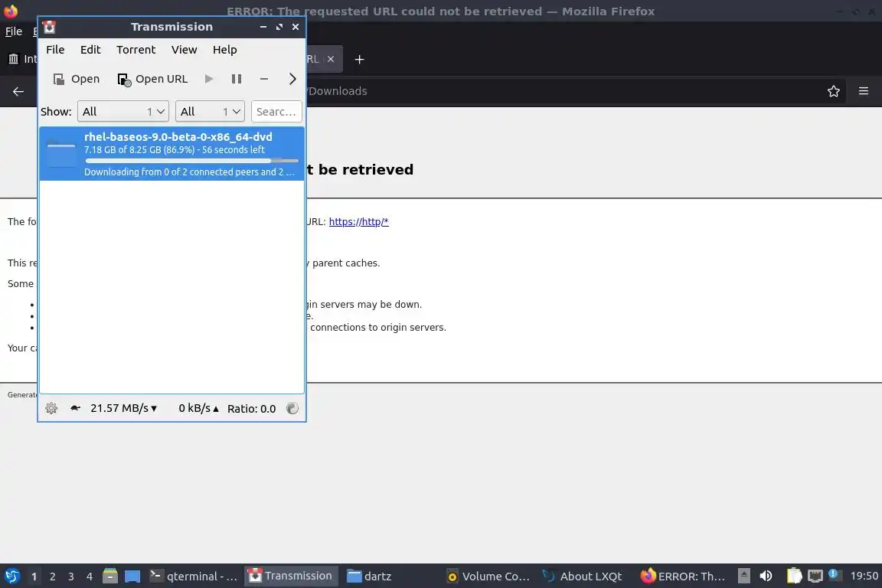Select the rhel-baseos-9.0-beta torrent row
Screen dimensions: 882x588
point(171,154)
